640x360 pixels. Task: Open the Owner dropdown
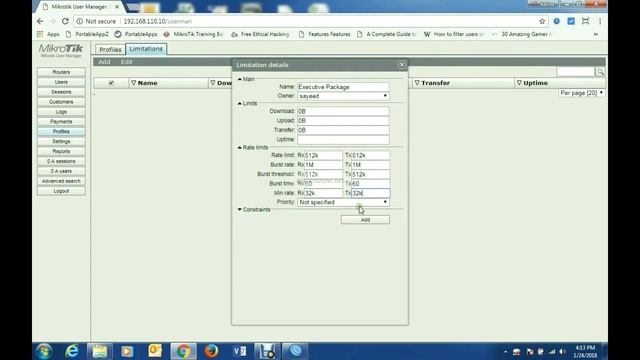click(x=343, y=96)
